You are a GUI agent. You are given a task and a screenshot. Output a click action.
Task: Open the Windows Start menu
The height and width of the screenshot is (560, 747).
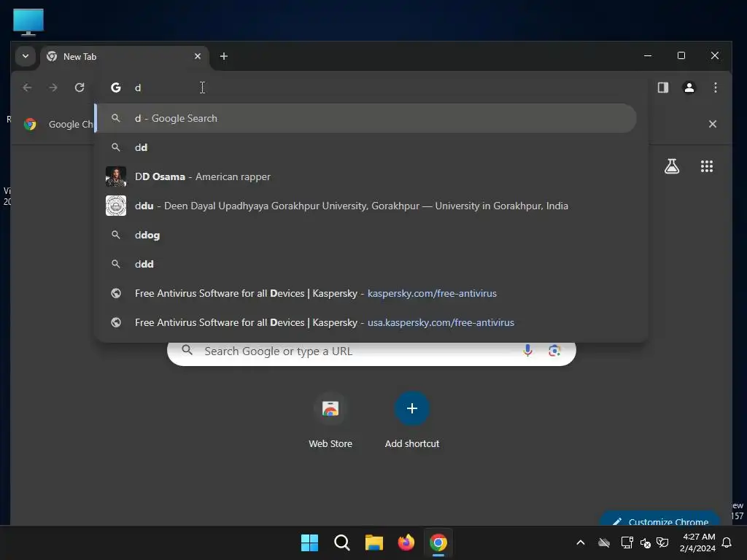309,542
